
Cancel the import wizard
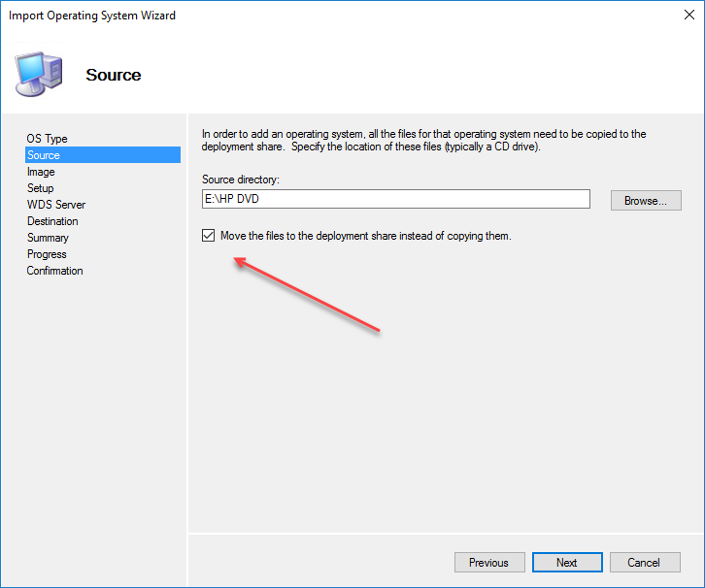[x=644, y=563]
